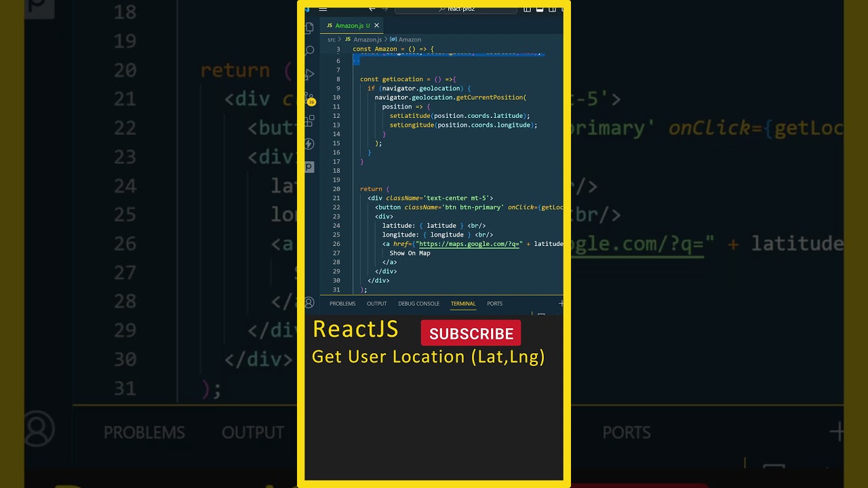
Task: Open the P extension icon in activity bar
Action: (x=309, y=167)
